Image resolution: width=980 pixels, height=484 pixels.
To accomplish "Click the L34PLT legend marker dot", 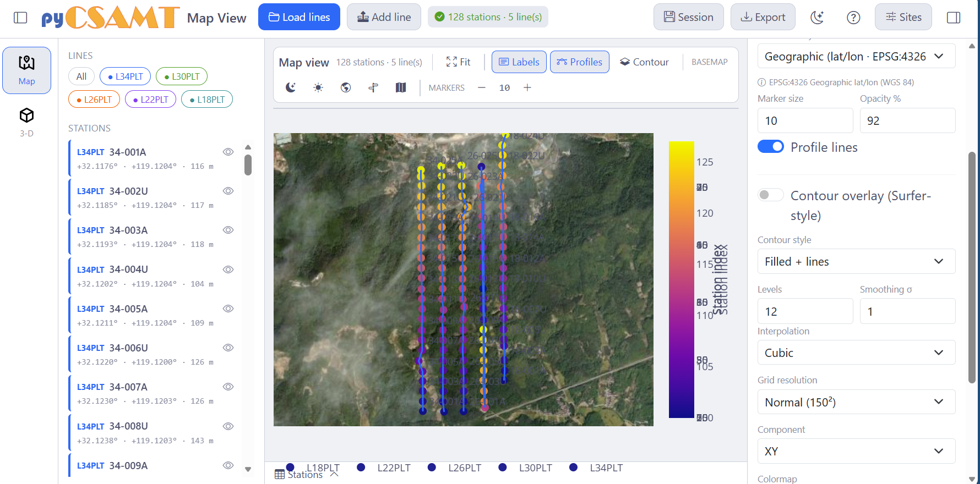I will pos(574,467).
